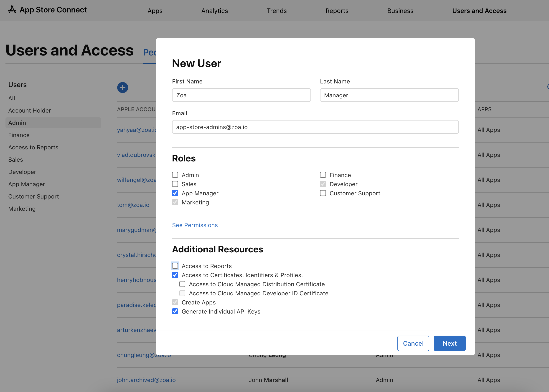Click the Last Name input field
549x392 pixels.
[x=389, y=95]
